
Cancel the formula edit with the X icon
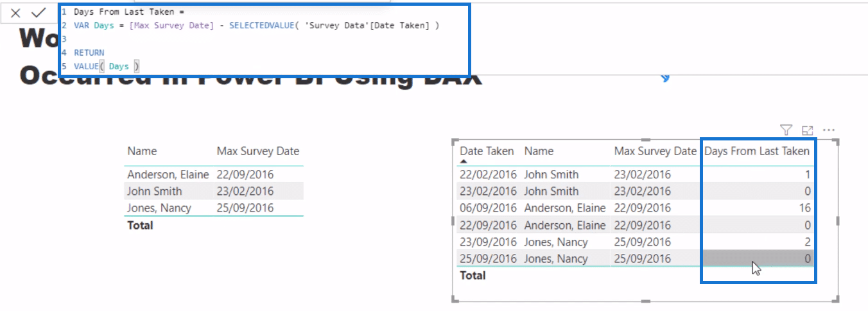[x=15, y=13]
